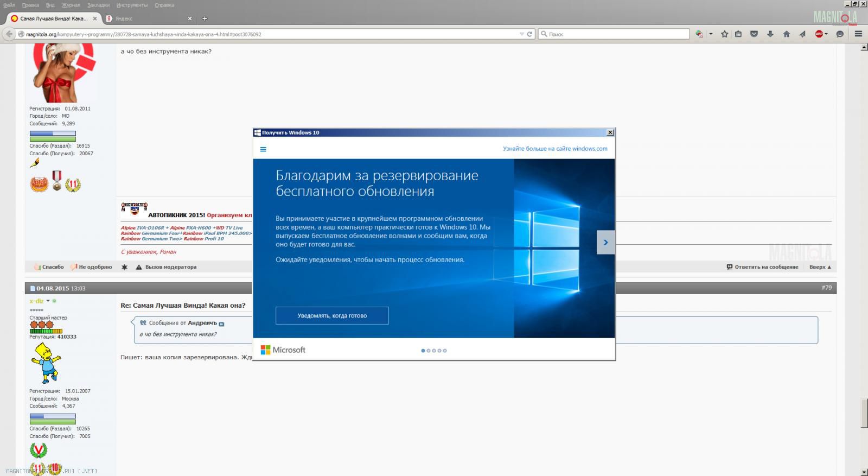Image resolution: width=868 pixels, height=476 pixels.
Task: Go to the next slide arrow in dialog
Action: pyautogui.click(x=605, y=243)
